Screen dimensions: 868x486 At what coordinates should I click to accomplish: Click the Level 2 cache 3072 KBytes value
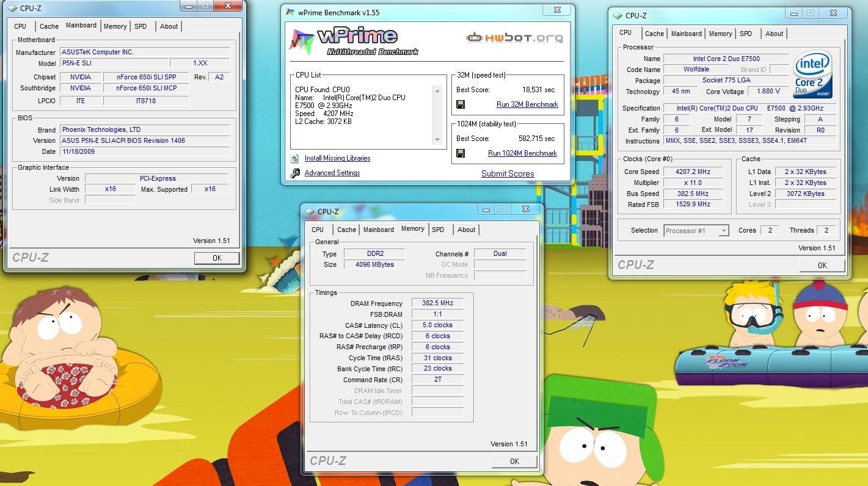point(805,194)
